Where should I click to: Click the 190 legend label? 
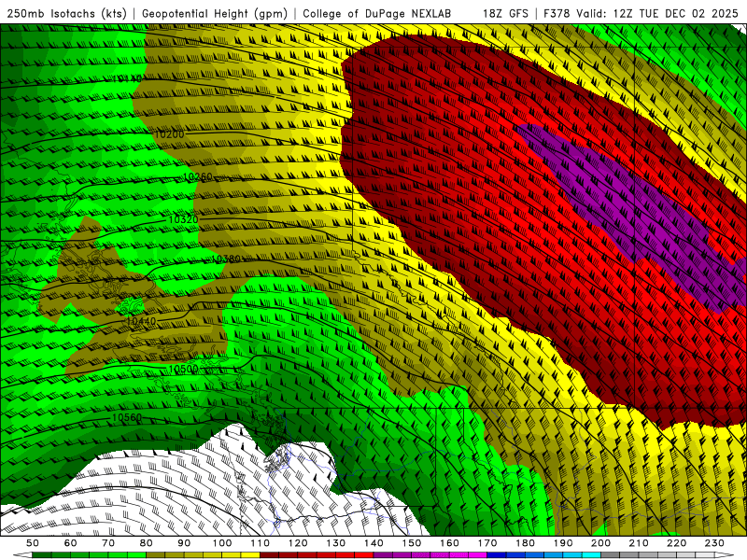click(563, 543)
